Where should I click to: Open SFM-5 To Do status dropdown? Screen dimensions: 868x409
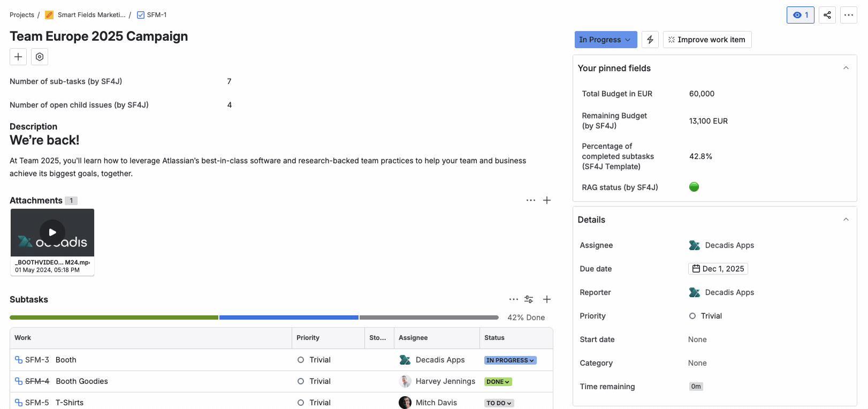499,403
